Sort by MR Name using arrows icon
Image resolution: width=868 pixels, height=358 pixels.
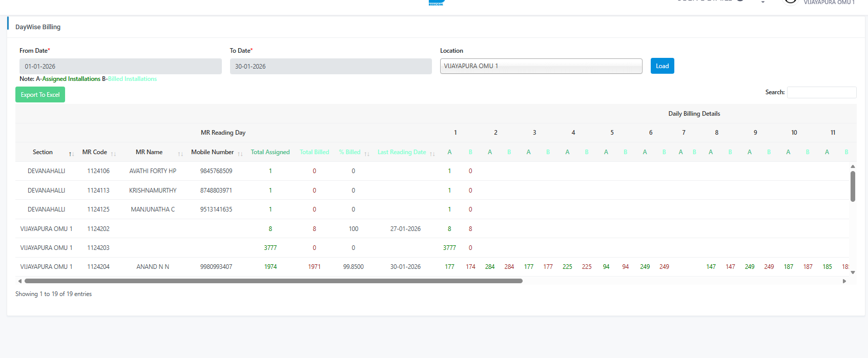pos(180,154)
